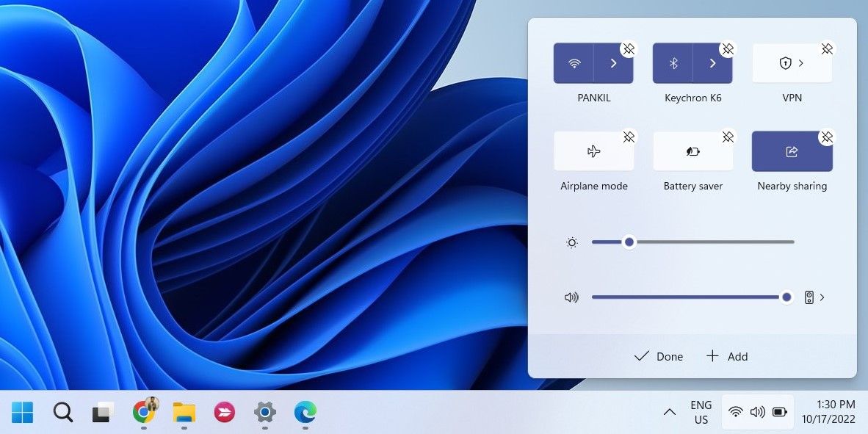Click Add to add a quick setting
868x434 pixels.
coord(727,356)
